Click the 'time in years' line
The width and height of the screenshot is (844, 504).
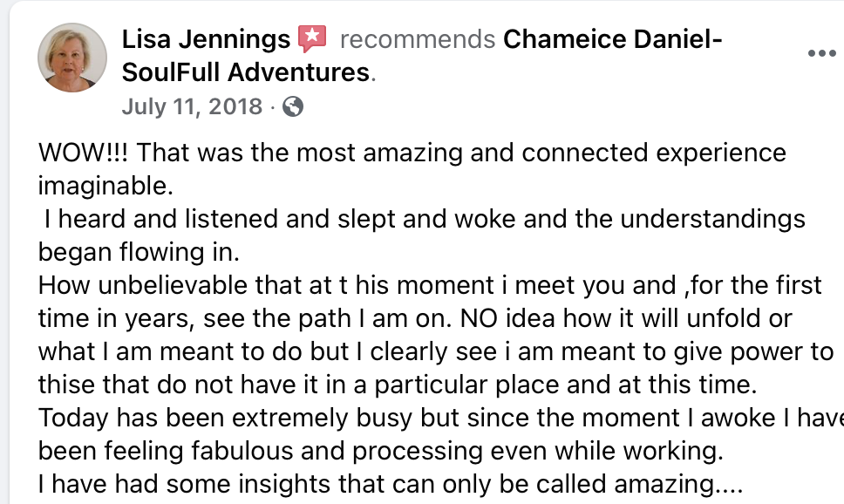(x=415, y=319)
